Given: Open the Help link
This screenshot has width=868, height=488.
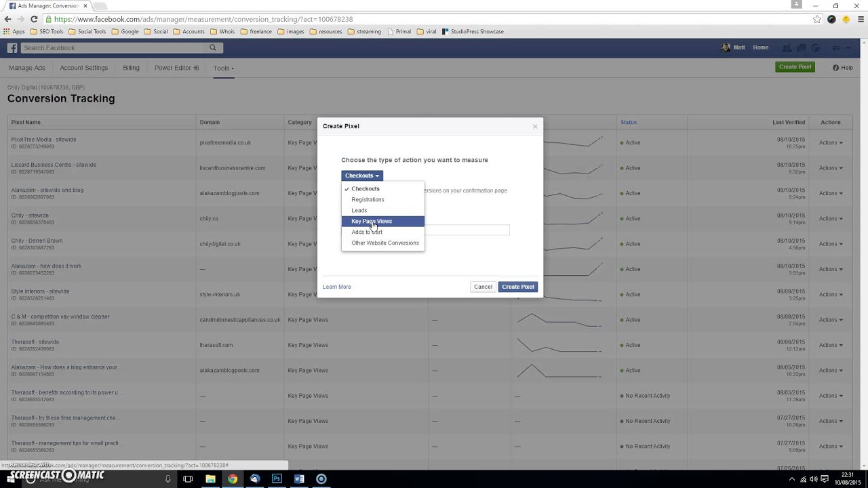Looking at the screenshot, I should pyautogui.click(x=843, y=68).
